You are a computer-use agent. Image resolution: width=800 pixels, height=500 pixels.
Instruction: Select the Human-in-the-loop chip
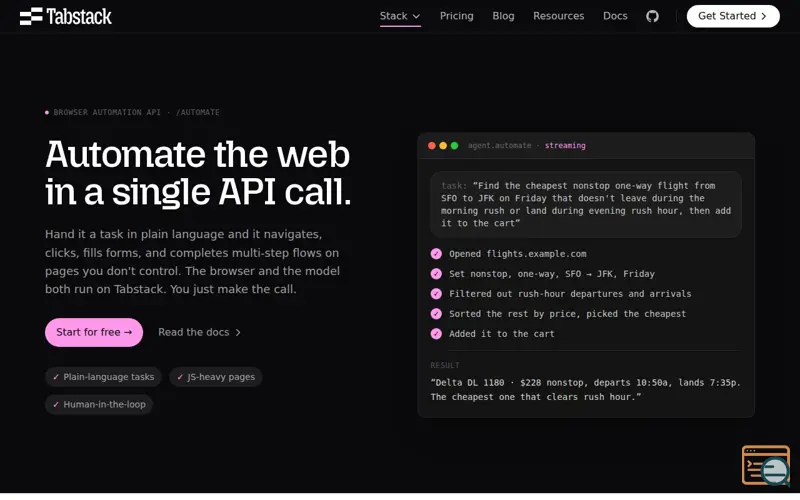(x=99, y=405)
